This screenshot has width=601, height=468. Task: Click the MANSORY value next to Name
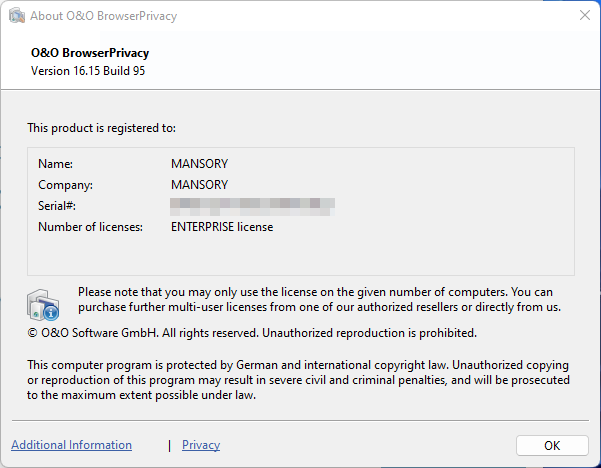tap(199, 163)
